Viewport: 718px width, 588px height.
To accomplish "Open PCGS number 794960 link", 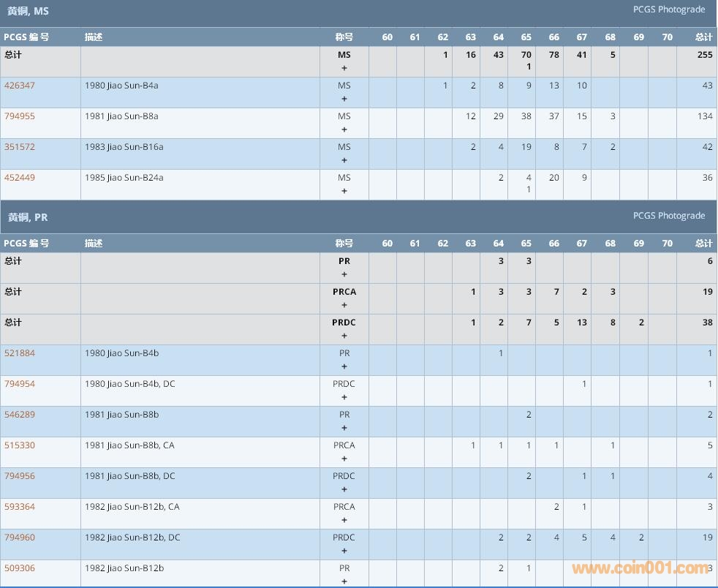I will (20, 538).
